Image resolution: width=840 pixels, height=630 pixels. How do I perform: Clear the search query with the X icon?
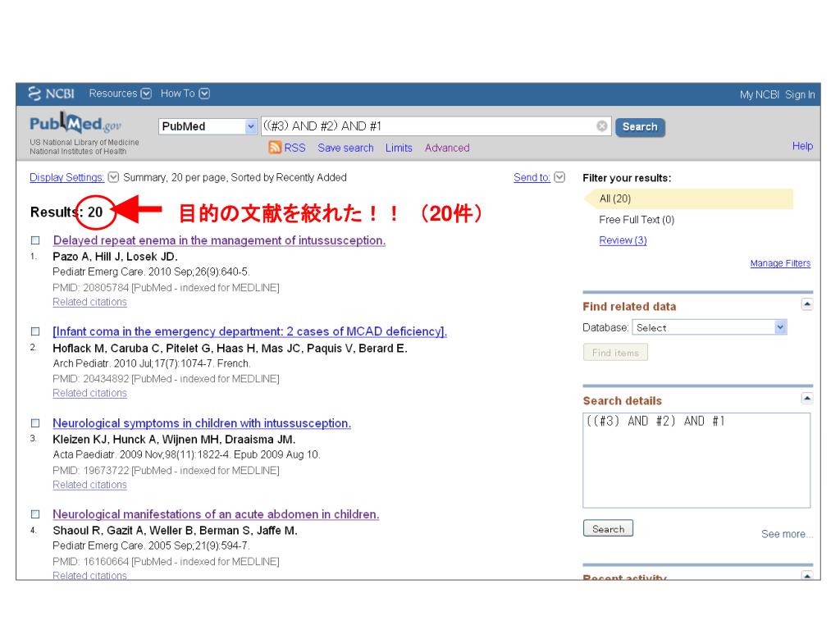pos(602,126)
